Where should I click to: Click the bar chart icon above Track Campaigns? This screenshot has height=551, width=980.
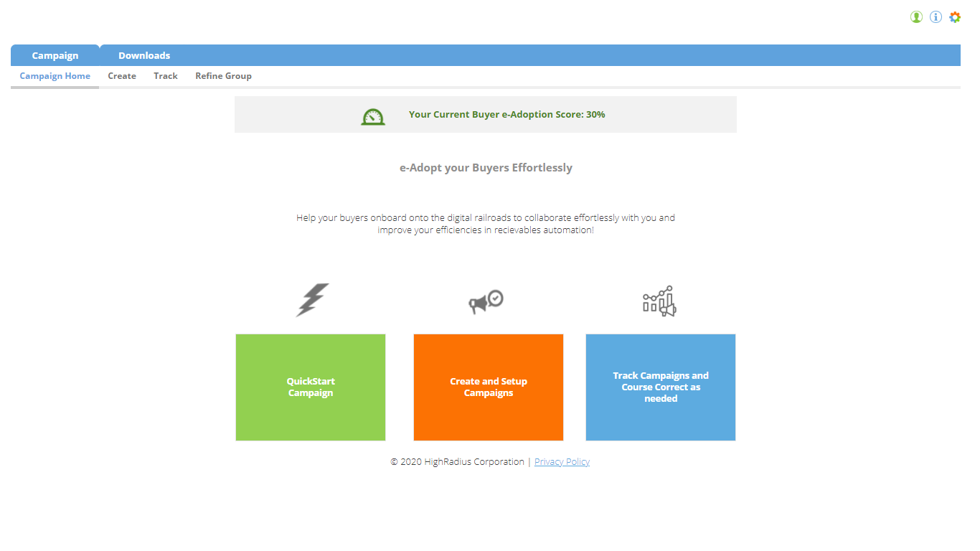click(659, 301)
